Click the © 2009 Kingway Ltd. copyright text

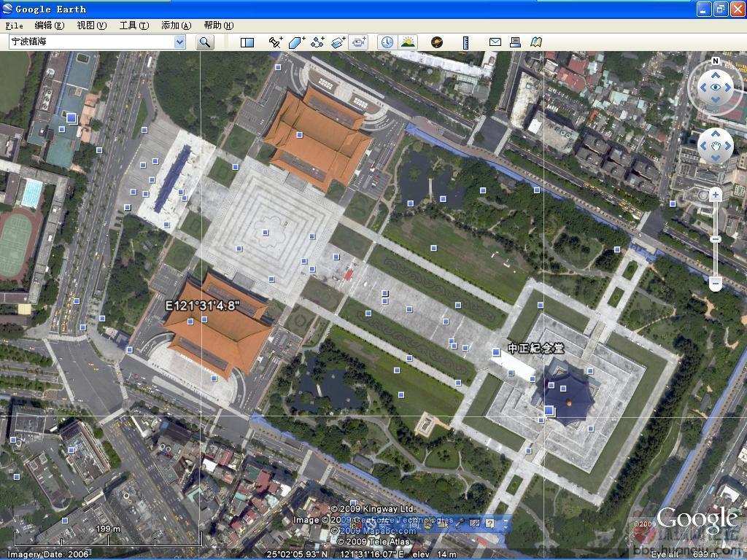pyautogui.click(x=373, y=508)
